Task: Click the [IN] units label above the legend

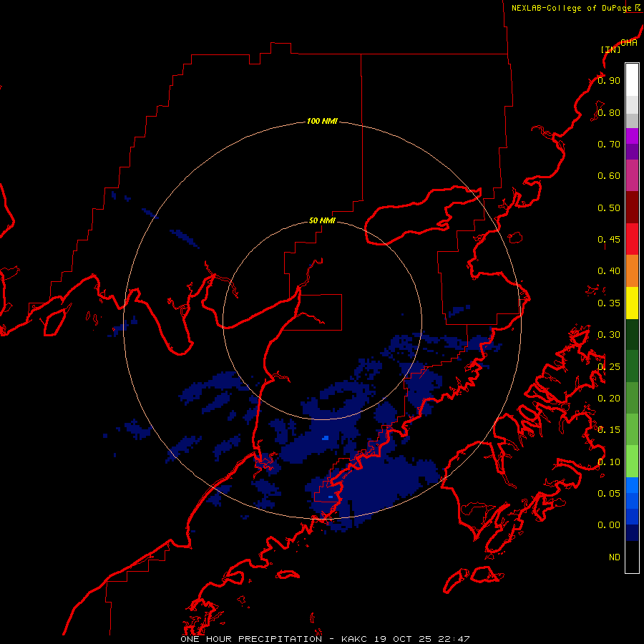Action: pyautogui.click(x=611, y=49)
